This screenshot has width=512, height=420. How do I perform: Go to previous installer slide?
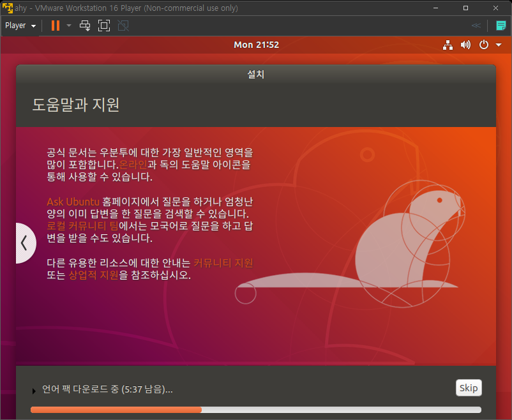(x=25, y=243)
